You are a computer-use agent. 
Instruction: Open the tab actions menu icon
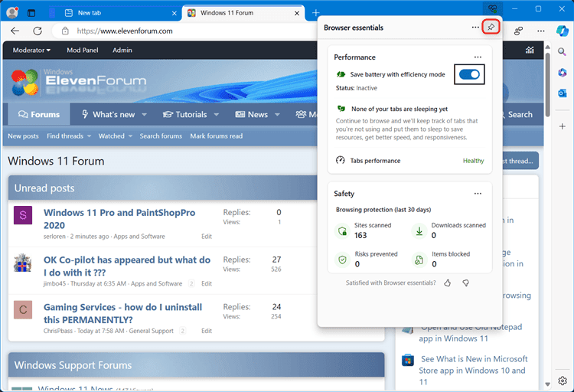click(x=31, y=13)
